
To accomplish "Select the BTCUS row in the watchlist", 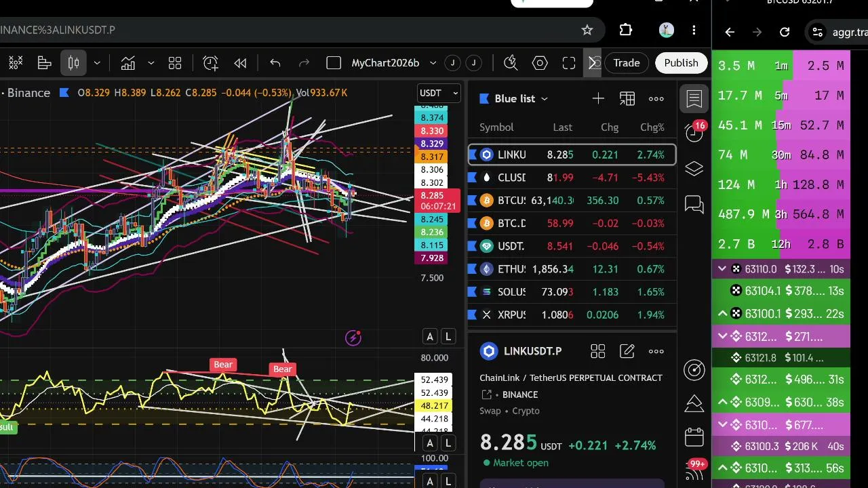I will click(x=572, y=200).
